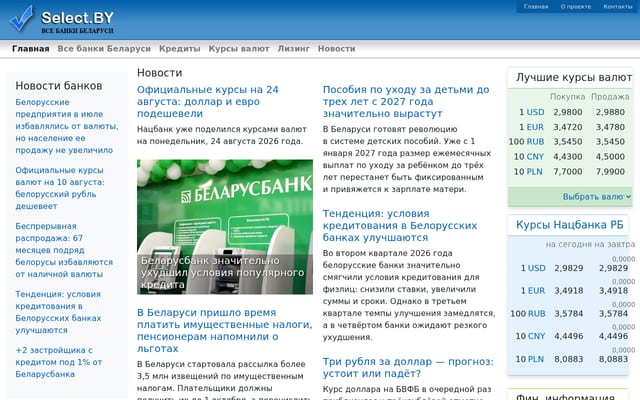
Task: Open sidebar news Беспрерывная распродажа: 67 месяцев
Action: pos(64,250)
